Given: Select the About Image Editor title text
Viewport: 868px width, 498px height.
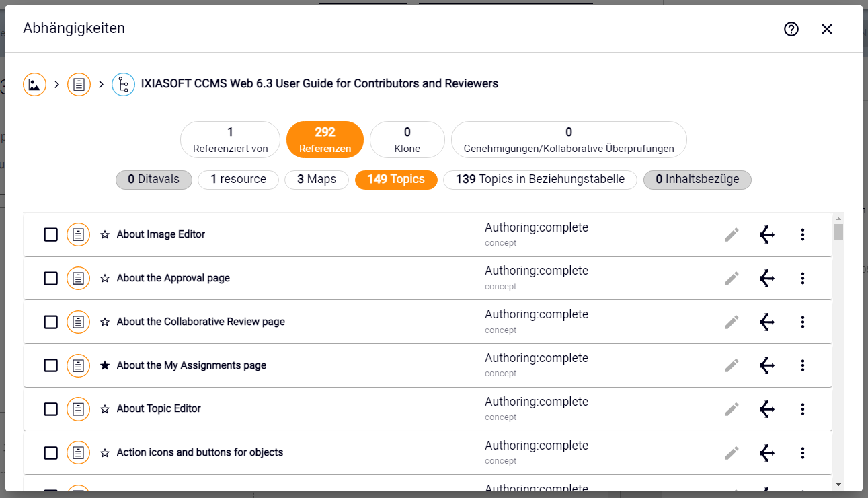Looking at the screenshot, I should (161, 235).
